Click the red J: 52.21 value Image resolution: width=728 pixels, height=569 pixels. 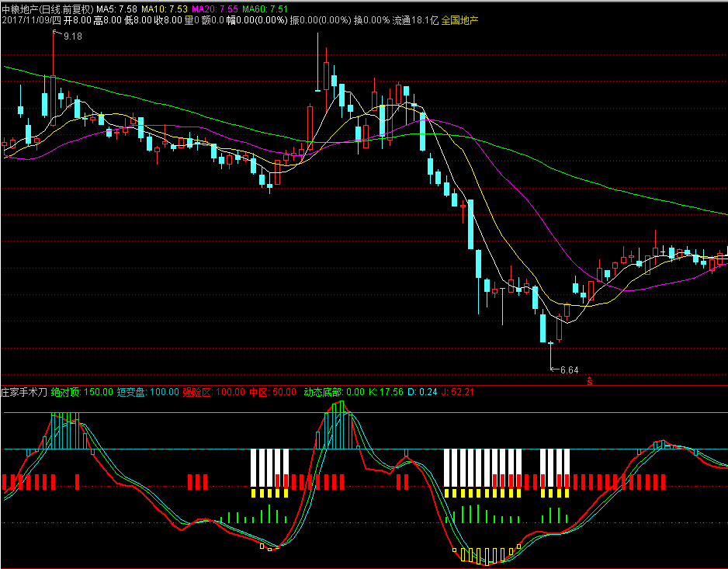pos(458,392)
